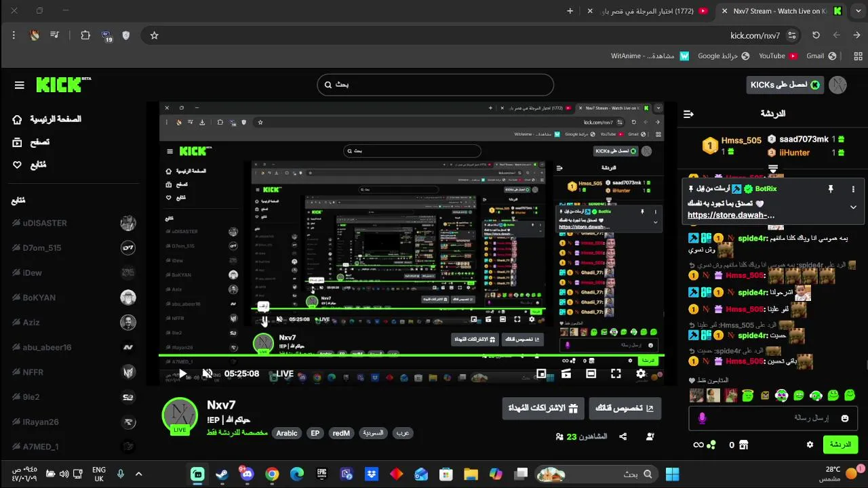The height and width of the screenshot is (488, 868).
Task: Open followed channel NFFR
Action: click(74, 372)
